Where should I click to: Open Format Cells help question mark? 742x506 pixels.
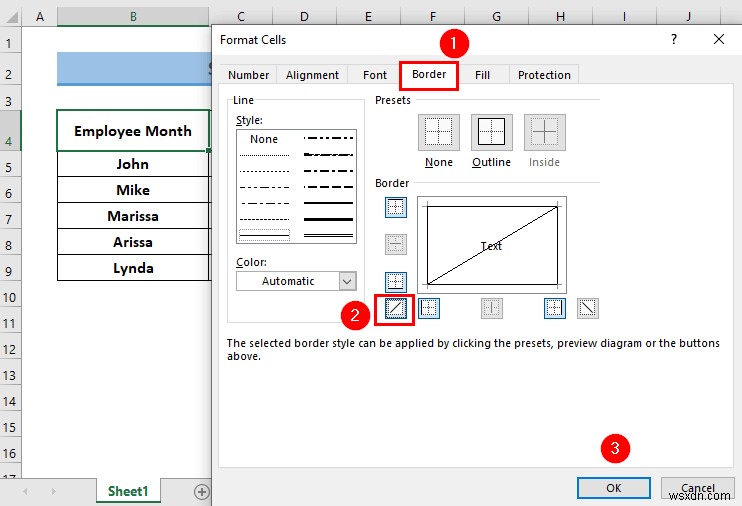(674, 39)
